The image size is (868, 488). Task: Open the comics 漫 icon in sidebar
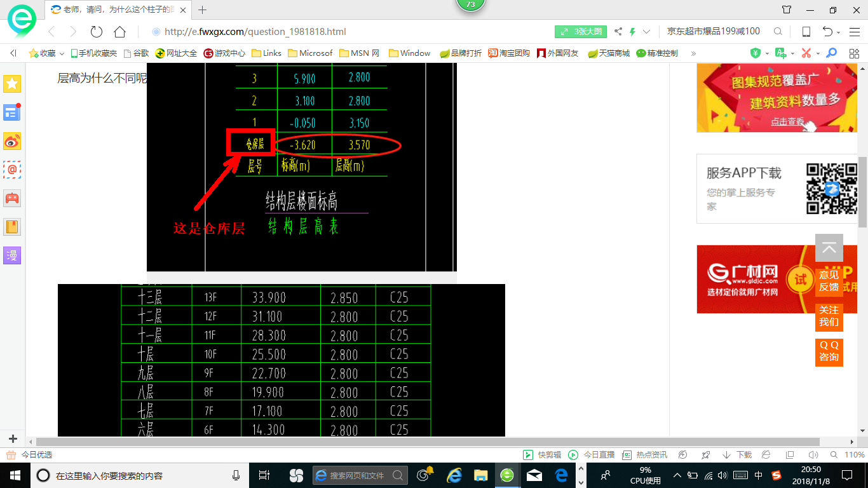pos(12,255)
